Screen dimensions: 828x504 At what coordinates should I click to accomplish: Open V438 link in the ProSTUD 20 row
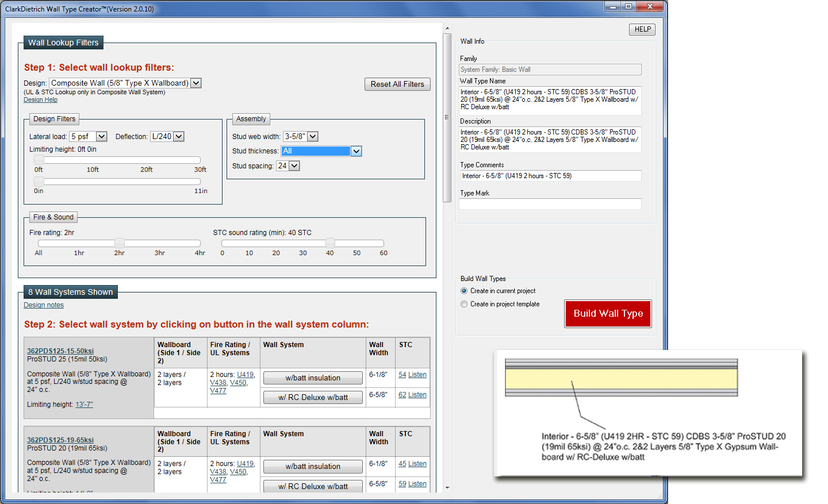(218, 472)
